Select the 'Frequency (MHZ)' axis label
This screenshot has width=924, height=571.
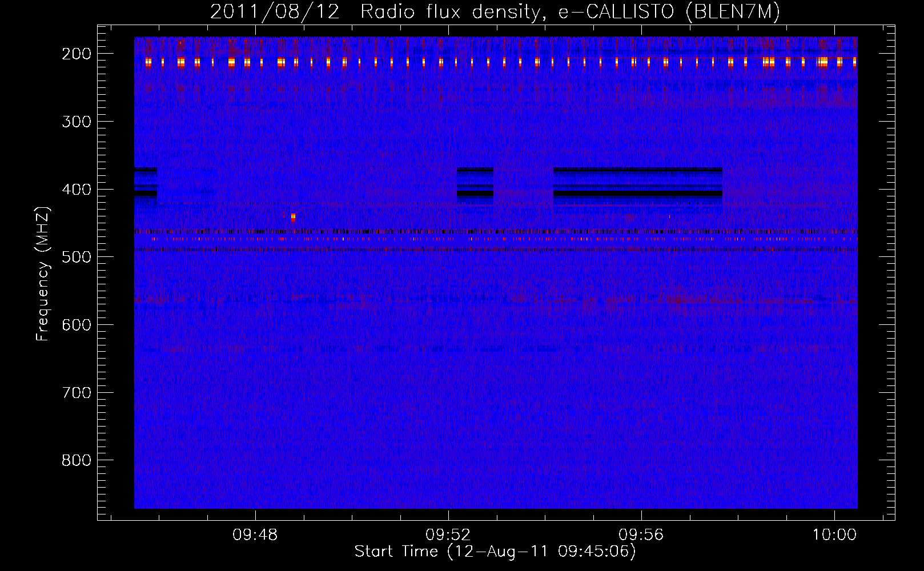point(43,274)
